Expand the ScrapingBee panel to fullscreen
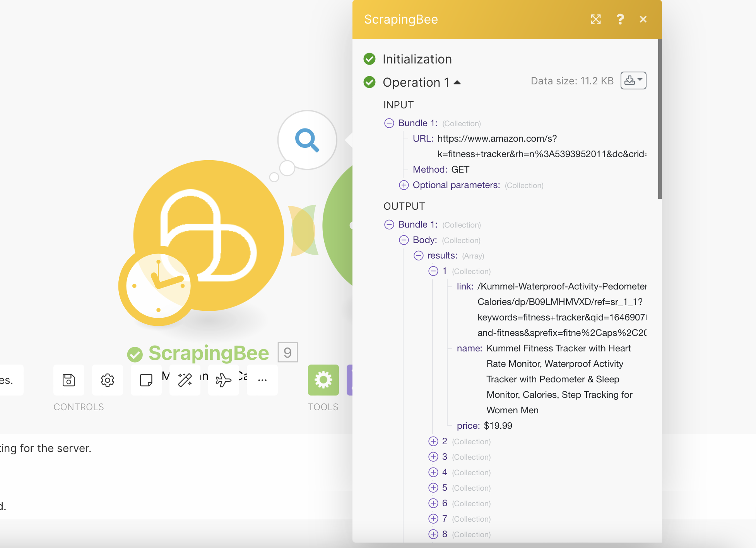This screenshot has width=756, height=548. pos(596,19)
